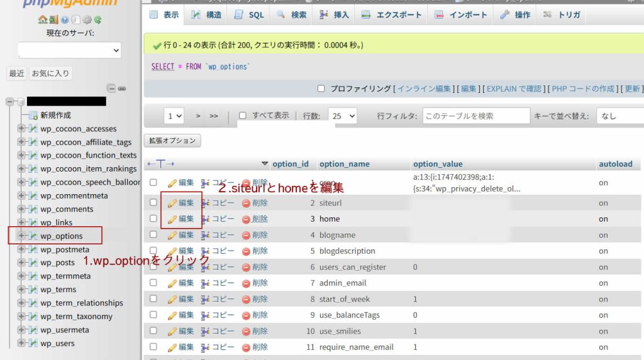Click the new table creation icon
The width and height of the screenshot is (644, 360).
[x=33, y=116]
